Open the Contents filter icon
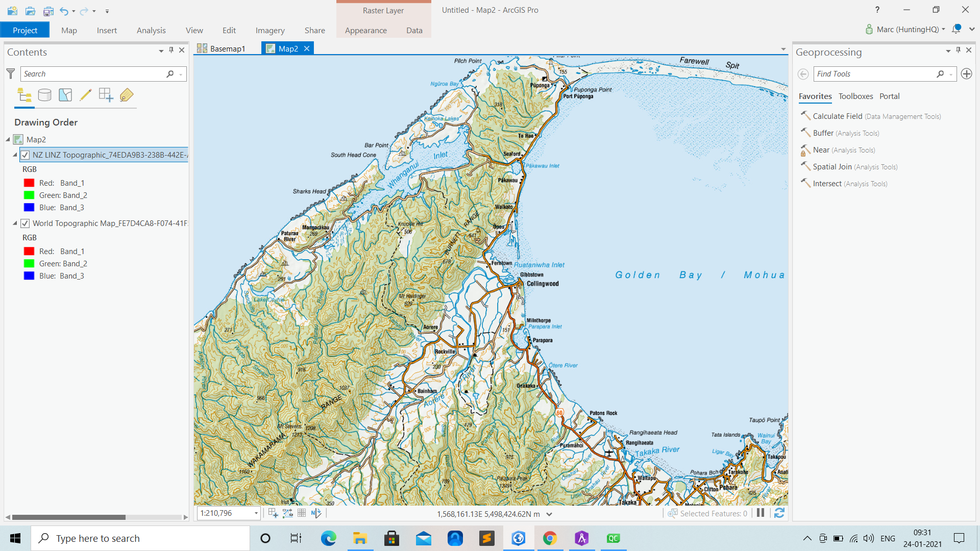The width and height of the screenshot is (980, 551). coord(10,73)
